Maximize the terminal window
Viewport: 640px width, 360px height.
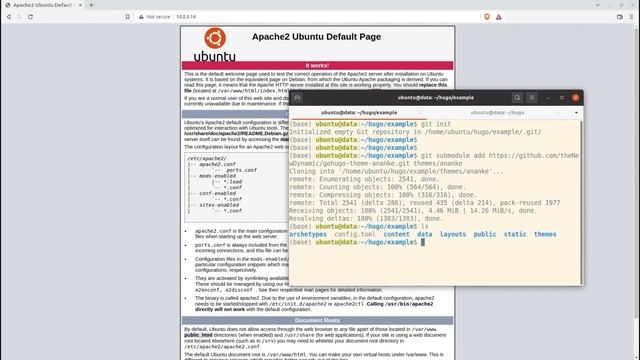pos(562,98)
